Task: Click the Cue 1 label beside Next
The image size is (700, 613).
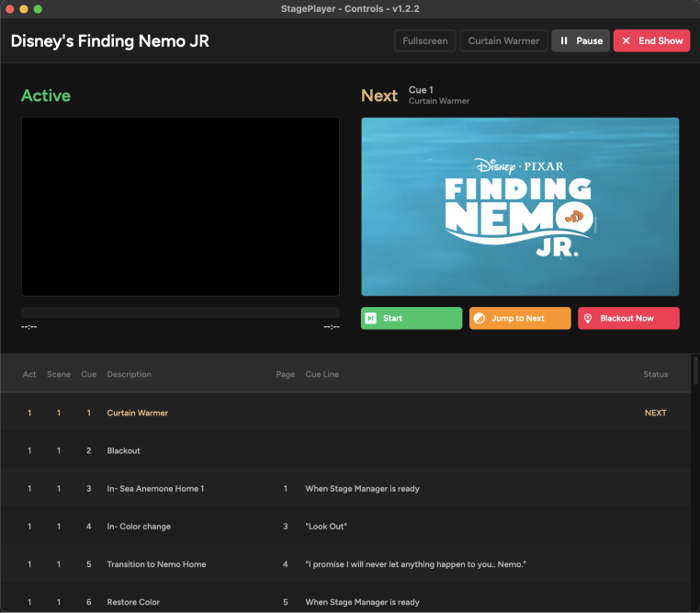Action: pyautogui.click(x=421, y=90)
